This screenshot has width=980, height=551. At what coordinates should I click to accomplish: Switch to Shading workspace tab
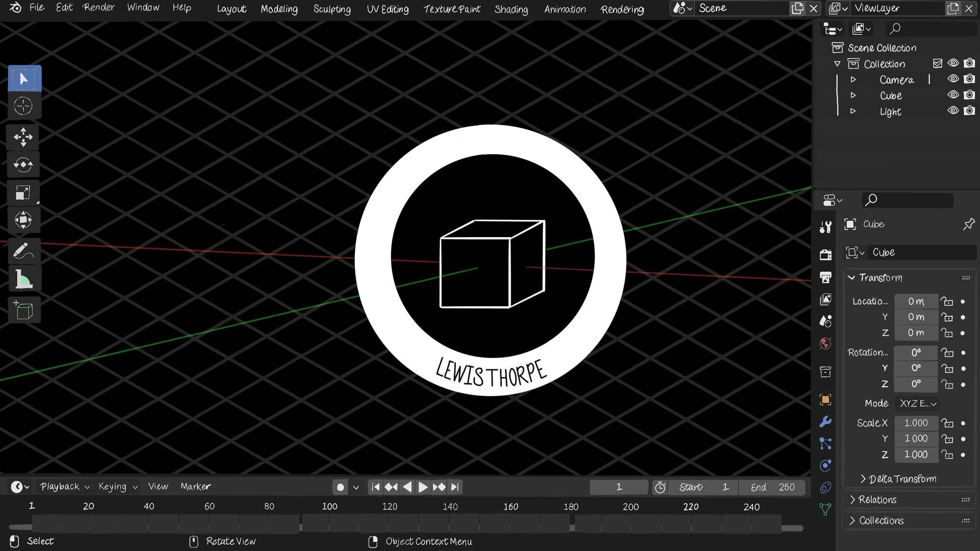[x=511, y=9]
